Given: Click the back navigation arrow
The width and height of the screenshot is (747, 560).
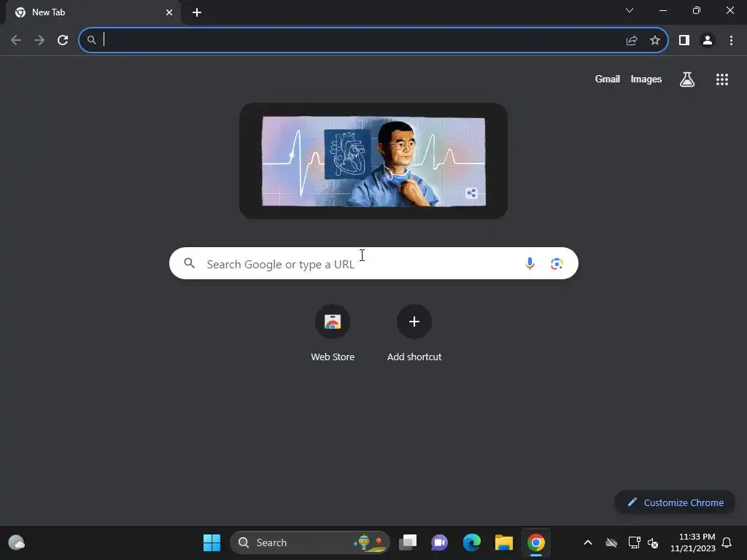Looking at the screenshot, I should pos(16,41).
